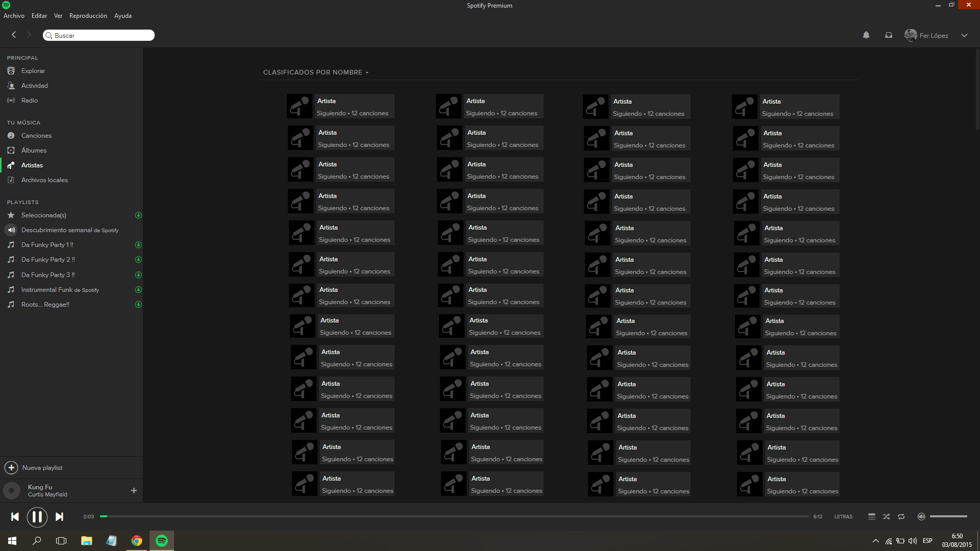Go back with the left arrow
This screenshot has height=551, width=980.
pyautogui.click(x=14, y=35)
